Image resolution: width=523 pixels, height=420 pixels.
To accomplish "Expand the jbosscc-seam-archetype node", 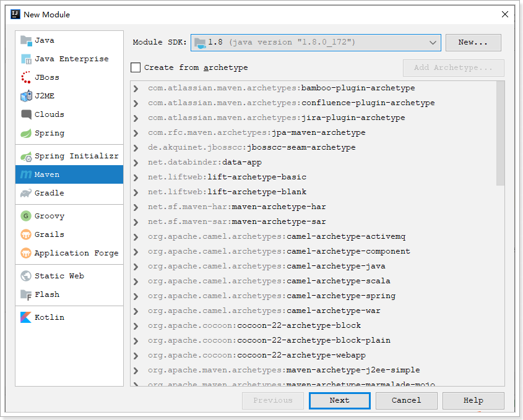I will (x=136, y=148).
